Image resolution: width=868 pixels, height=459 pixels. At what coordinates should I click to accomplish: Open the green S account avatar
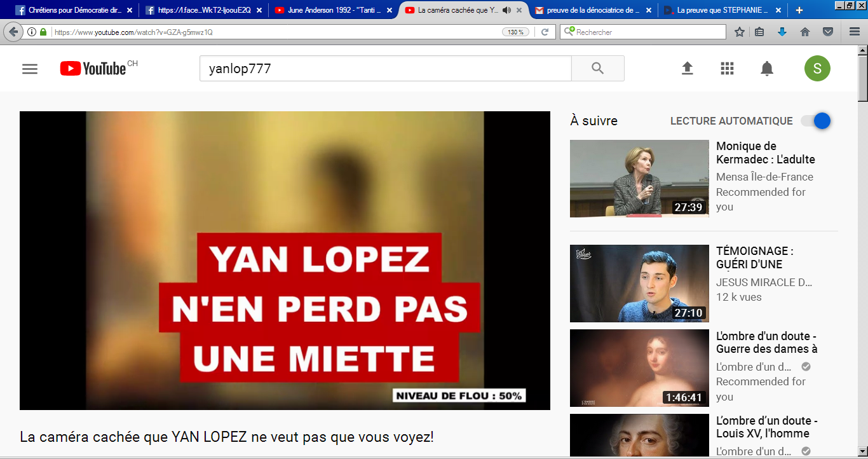click(817, 69)
